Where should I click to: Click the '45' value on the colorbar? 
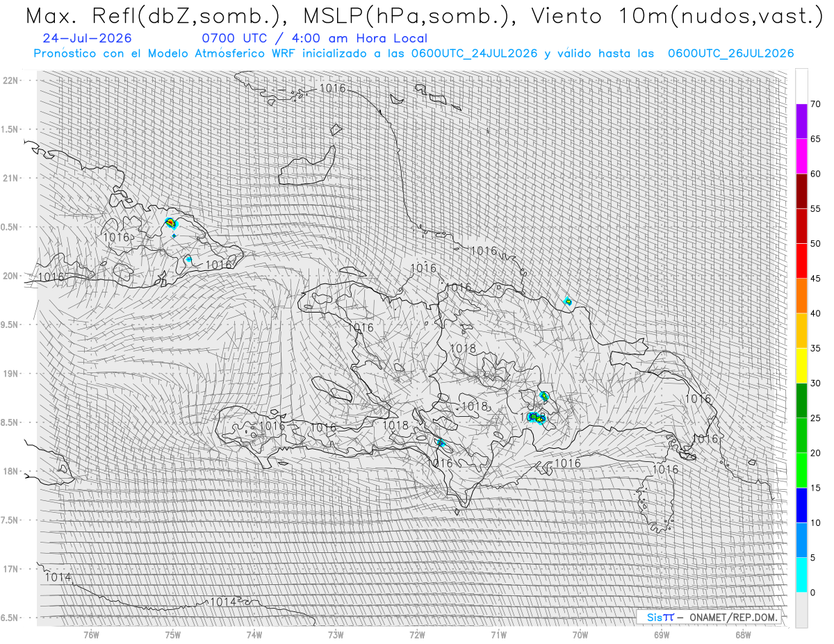pyautogui.click(x=815, y=279)
